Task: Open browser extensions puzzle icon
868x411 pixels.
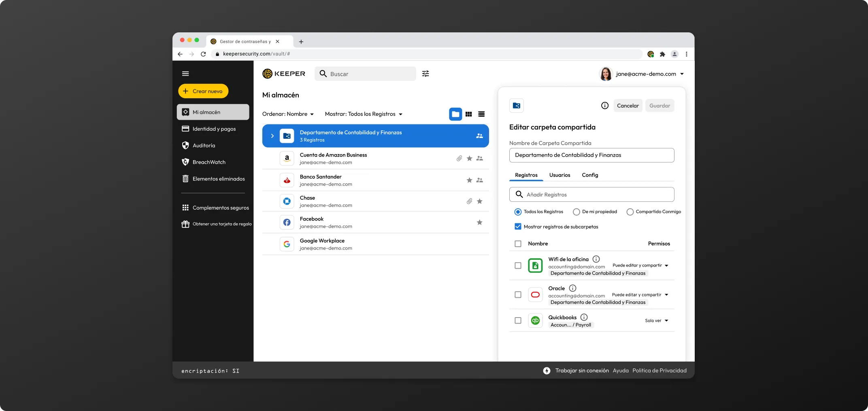Action: click(662, 54)
